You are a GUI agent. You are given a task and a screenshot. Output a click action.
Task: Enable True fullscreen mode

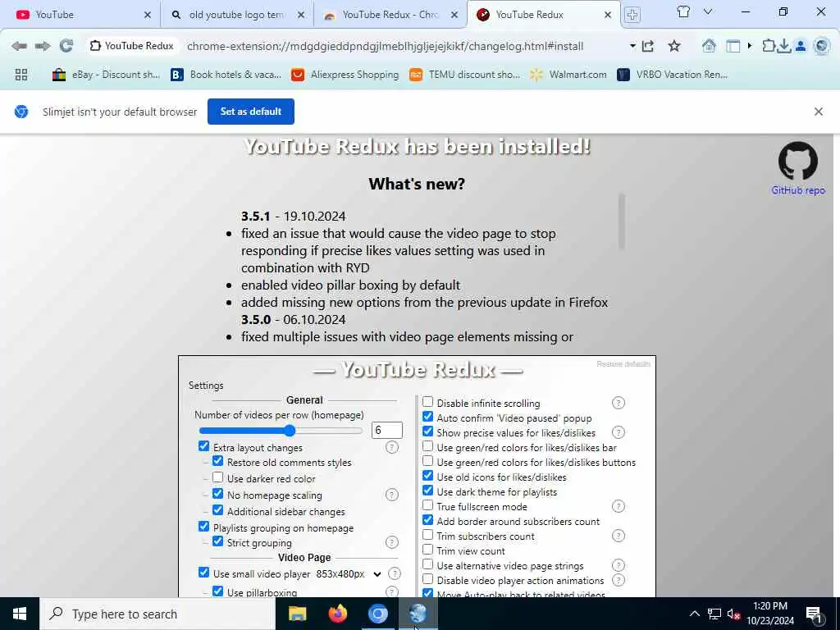point(427,505)
